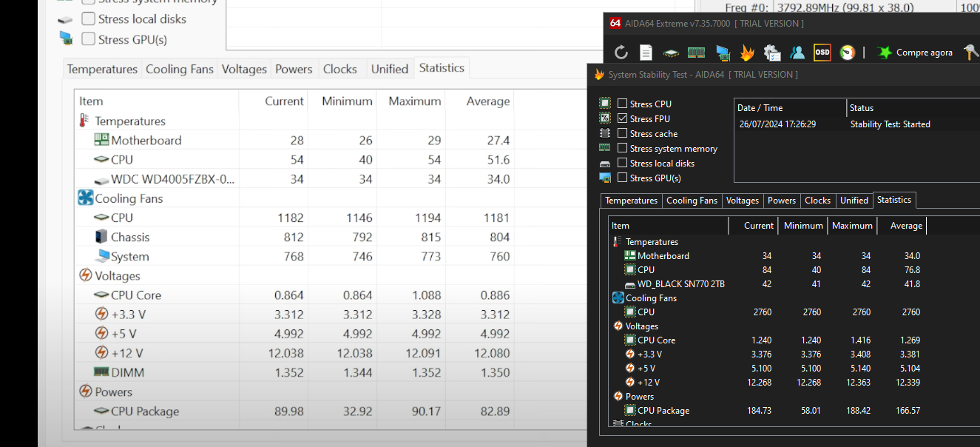The width and height of the screenshot is (980, 447).
Task: Check Stress local disks in light window
Action: tap(88, 19)
